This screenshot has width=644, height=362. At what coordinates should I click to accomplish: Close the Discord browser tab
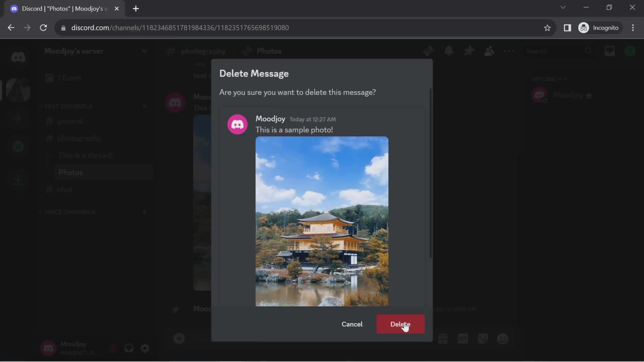[117, 9]
